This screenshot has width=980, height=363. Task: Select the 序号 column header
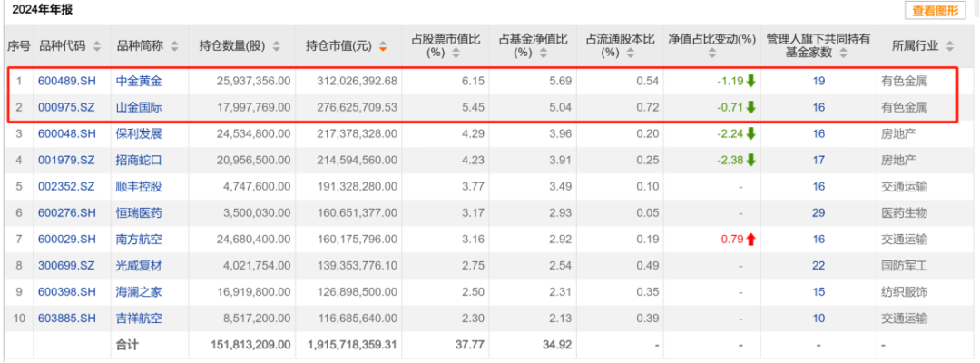(19, 46)
